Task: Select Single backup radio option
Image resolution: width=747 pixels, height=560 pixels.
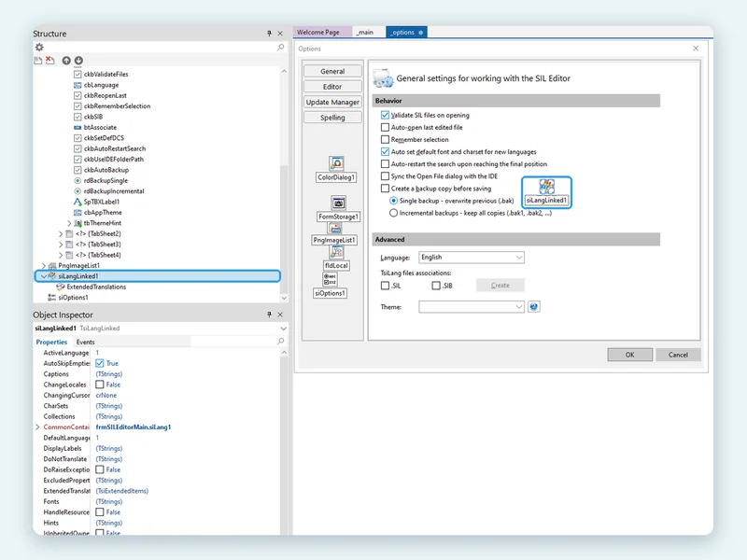Action: (393, 201)
